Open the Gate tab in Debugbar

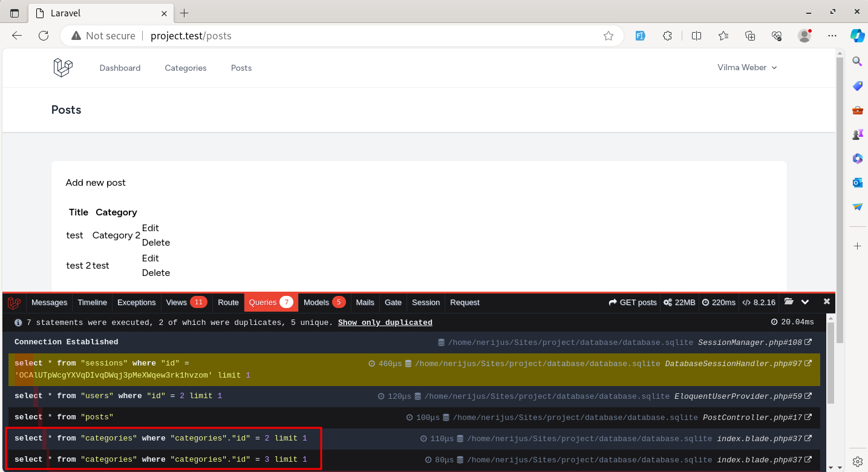click(393, 302)
